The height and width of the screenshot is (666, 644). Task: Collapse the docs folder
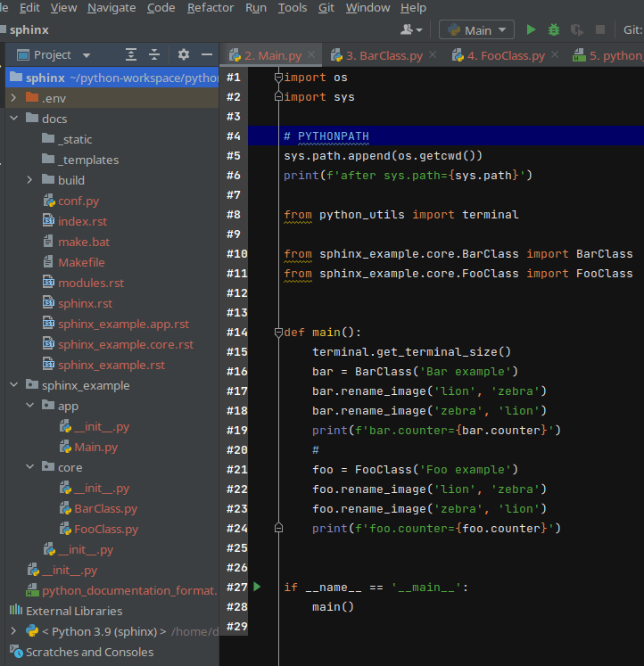pyautogui.click(x=13, y=118)
